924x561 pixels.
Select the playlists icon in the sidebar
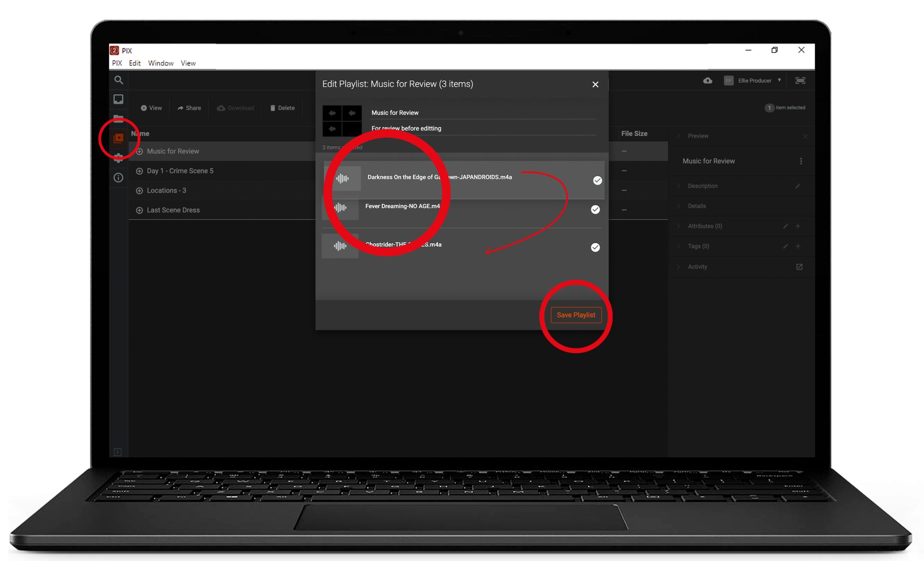(119, 138)
